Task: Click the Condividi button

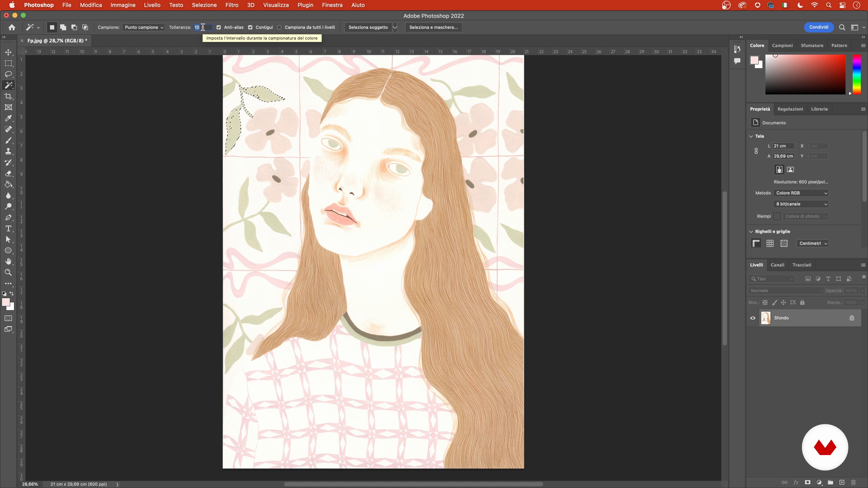Action: point(819,27)
